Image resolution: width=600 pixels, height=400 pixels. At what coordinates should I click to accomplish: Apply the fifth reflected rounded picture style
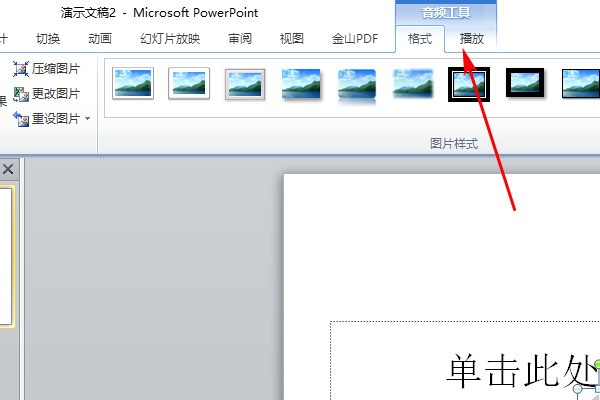tap(357, 86)
